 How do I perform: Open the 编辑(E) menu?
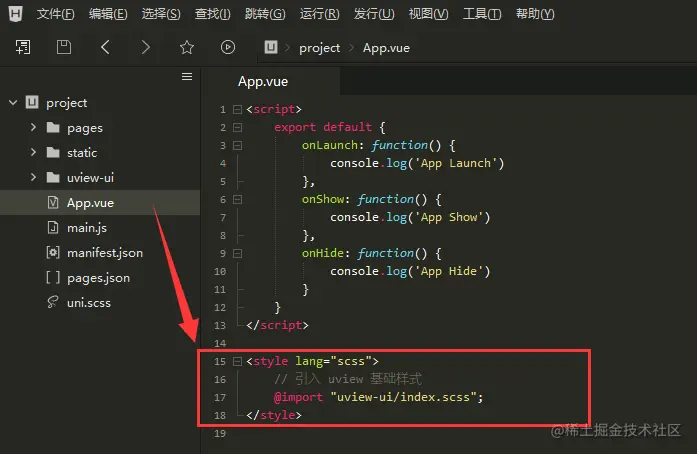[108, 14]
